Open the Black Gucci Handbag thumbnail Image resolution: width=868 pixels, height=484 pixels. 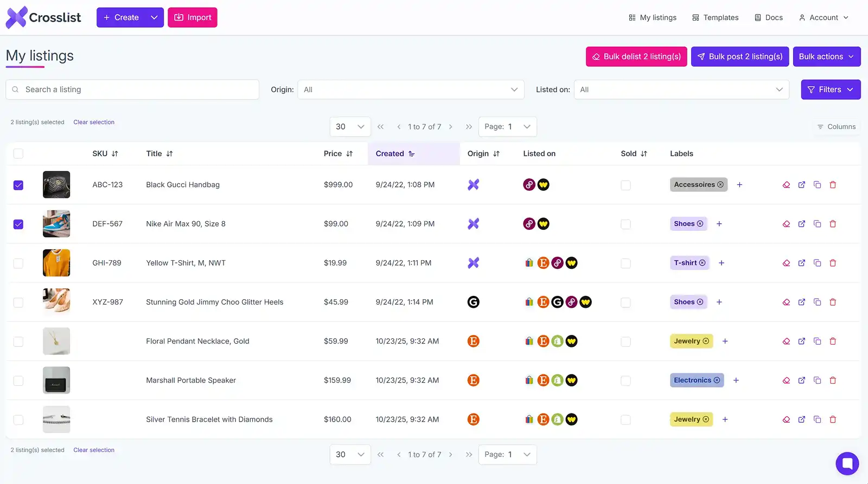pyautogui.click(x=56, y=185)
